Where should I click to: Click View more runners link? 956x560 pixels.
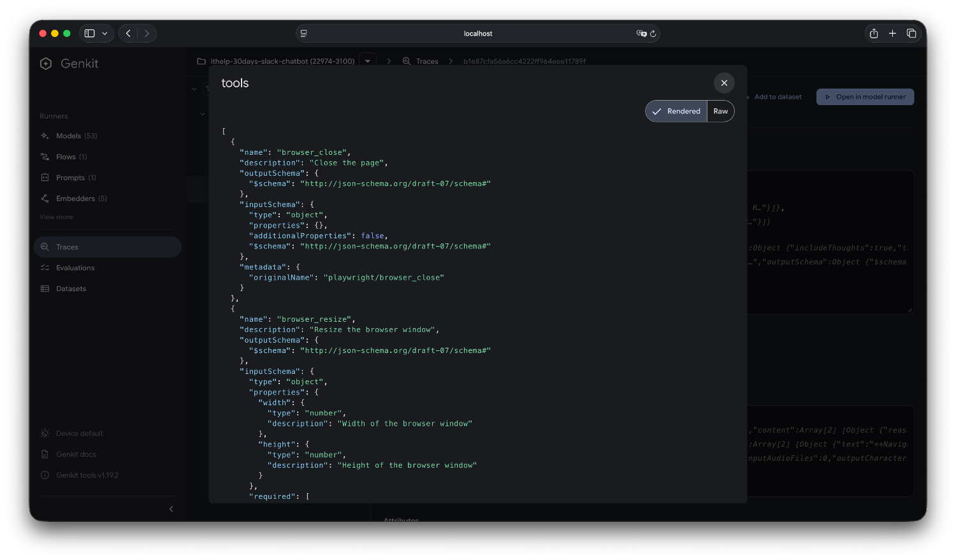(56, 217)
